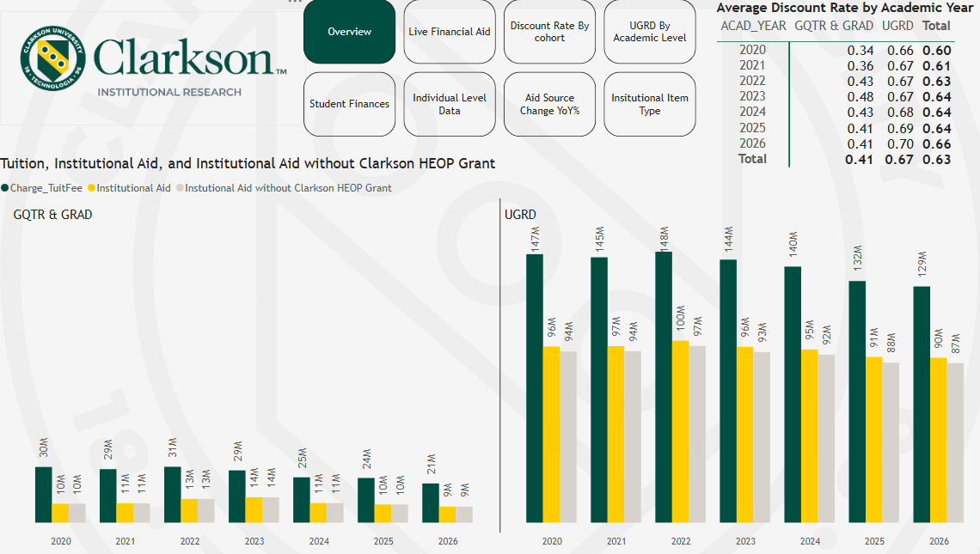Select the 148M UGRD tuition bar for 2022

pyautogui.click(x=664, y=387)
